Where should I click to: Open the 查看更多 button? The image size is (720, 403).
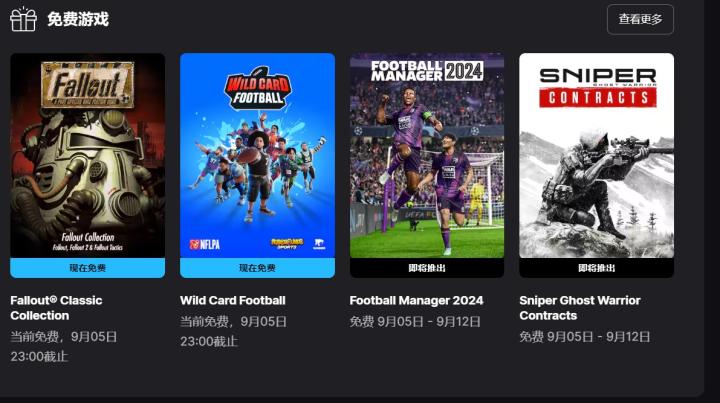click(640, 19)
